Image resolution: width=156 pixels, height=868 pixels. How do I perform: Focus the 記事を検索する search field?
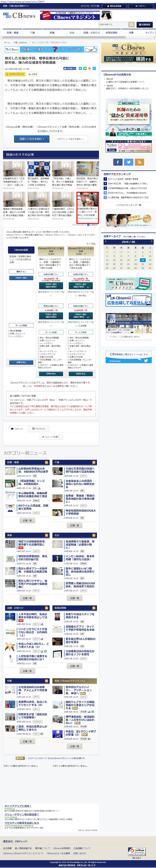click(x=113, y=25)
